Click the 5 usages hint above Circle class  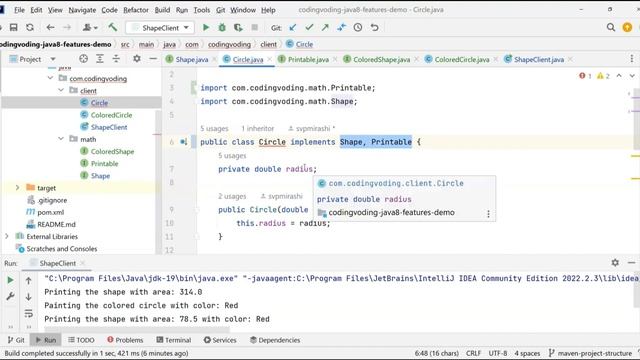[214, 129]
